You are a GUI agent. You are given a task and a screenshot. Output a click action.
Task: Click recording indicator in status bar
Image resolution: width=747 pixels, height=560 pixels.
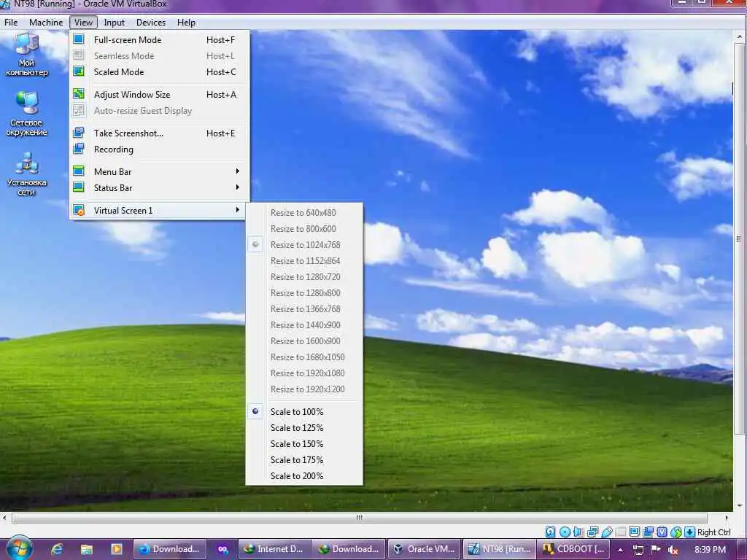[x=649, y=532]
